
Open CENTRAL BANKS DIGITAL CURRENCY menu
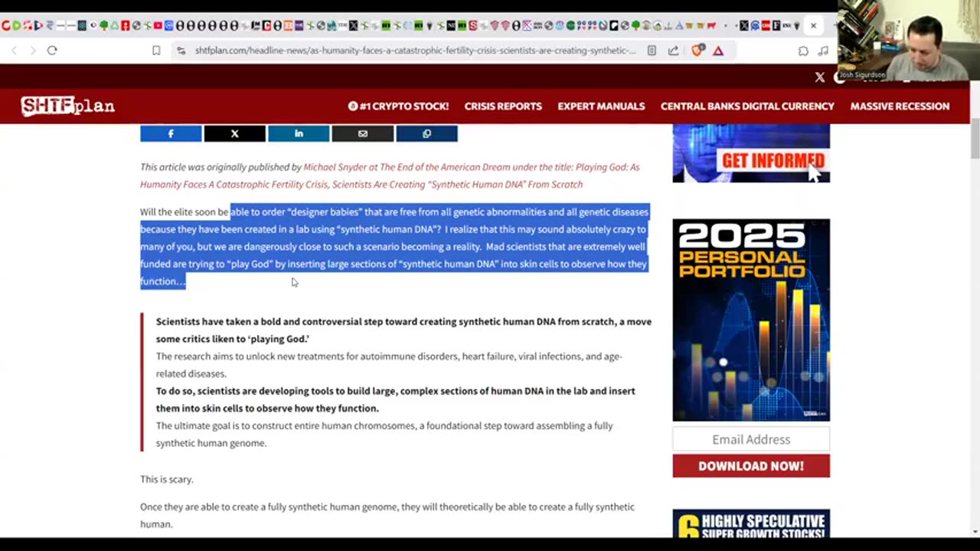[747, 106]
